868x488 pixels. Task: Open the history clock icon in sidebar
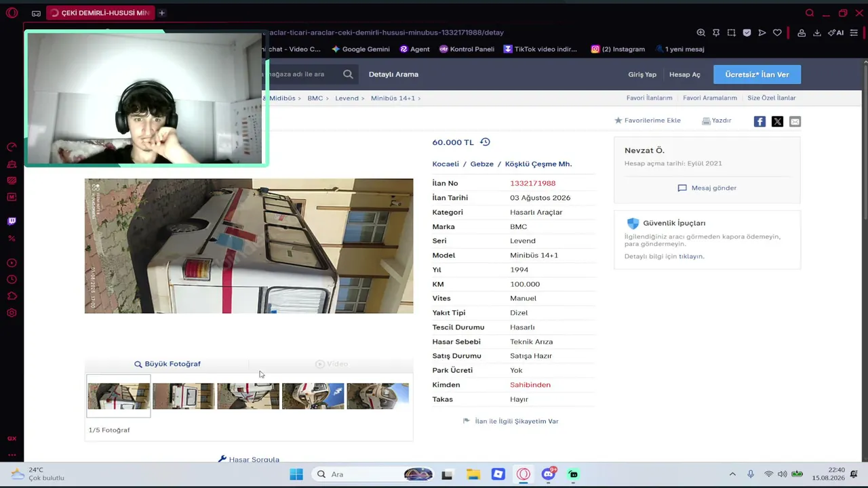pyautogui.click(x=12, y=279)
